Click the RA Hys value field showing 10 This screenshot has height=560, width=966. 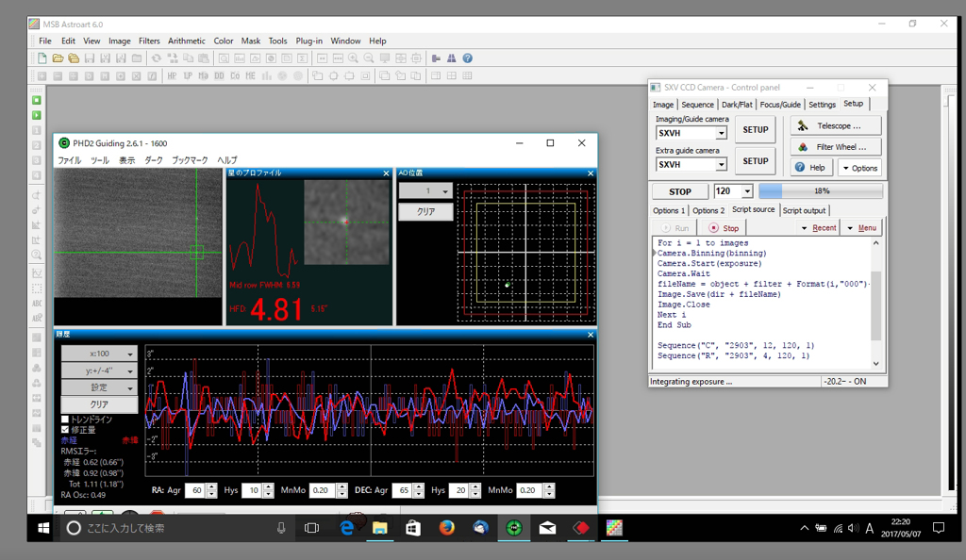(253, 490)
